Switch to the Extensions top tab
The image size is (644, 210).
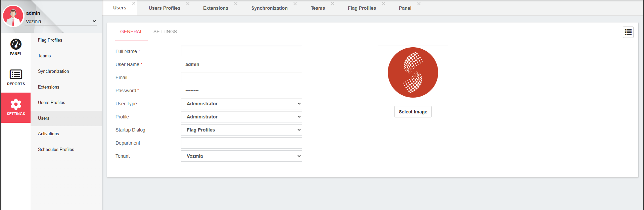pos(215,8)
